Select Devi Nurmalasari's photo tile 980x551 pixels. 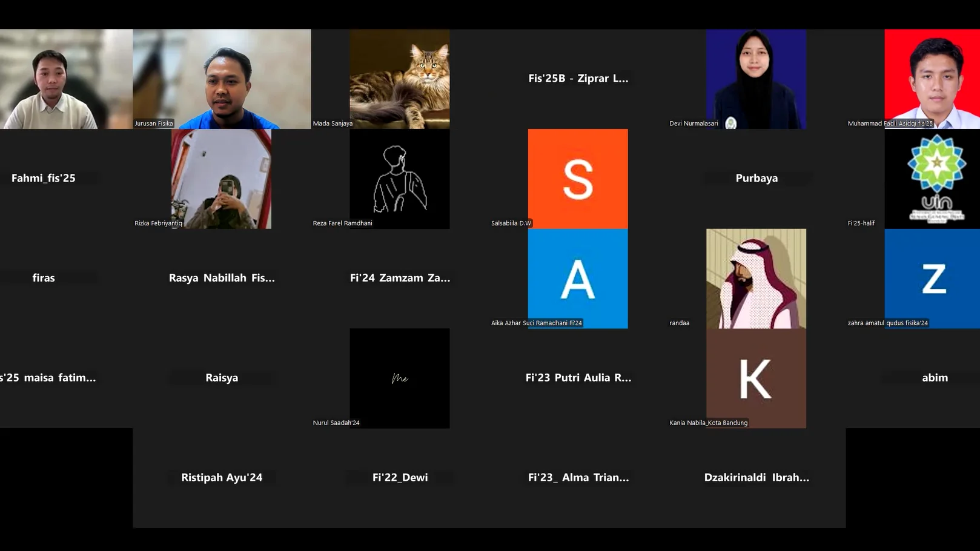[756, 79]
